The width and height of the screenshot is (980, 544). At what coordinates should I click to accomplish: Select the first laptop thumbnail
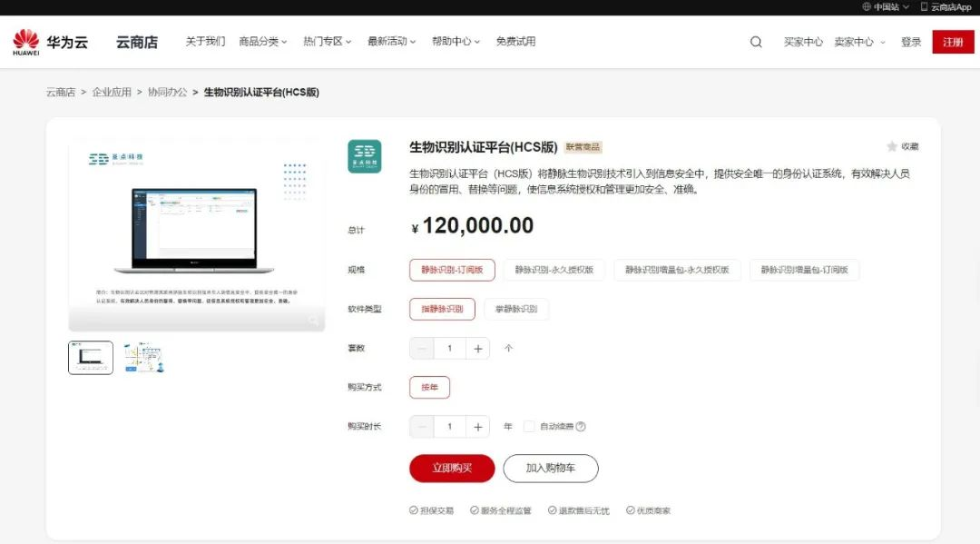91,358
